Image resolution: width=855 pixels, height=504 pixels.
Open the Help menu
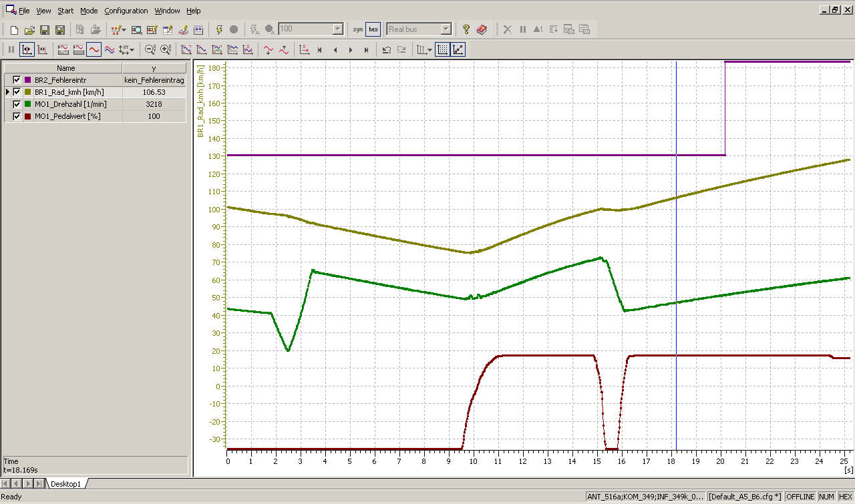[x=193, y=11]
